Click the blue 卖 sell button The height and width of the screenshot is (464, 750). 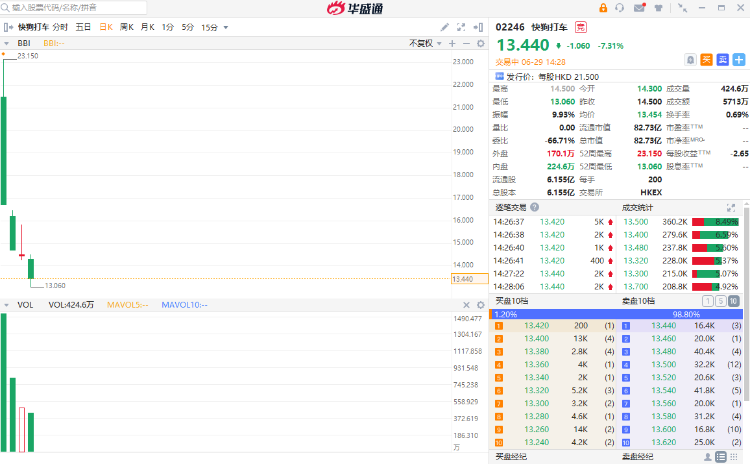[722, 60]
